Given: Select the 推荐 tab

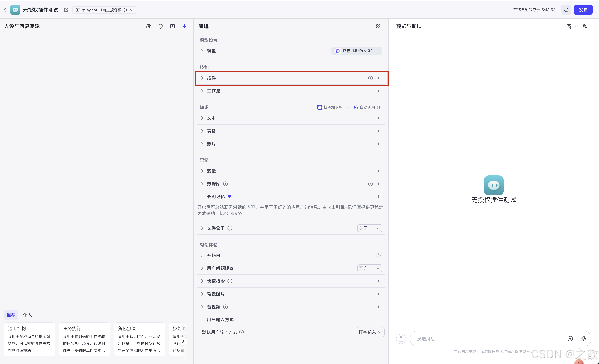Looking at the screenshot, I should tap(11, 315).
